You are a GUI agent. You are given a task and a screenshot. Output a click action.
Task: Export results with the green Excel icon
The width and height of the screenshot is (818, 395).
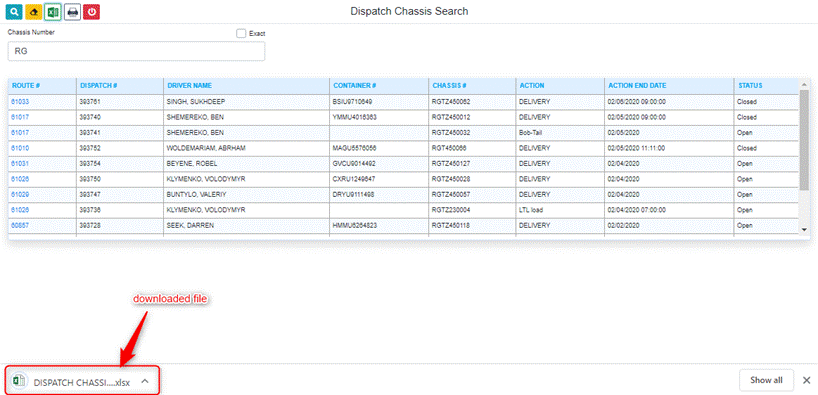pos(53,11)
